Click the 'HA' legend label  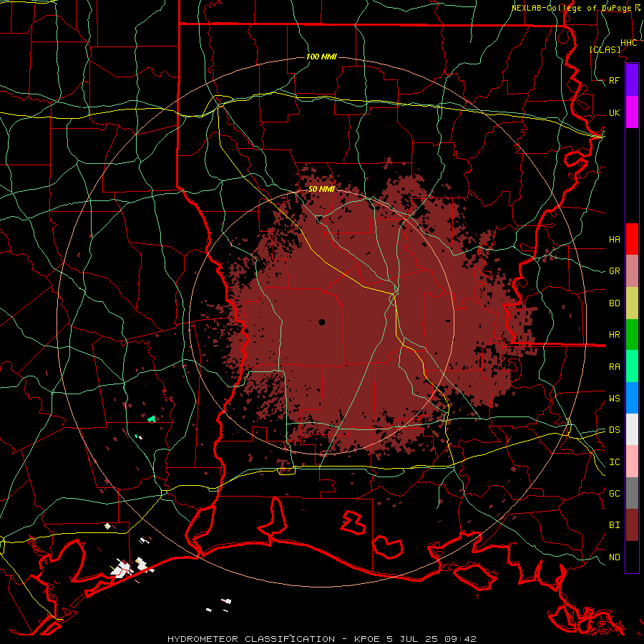coord(614,240)
